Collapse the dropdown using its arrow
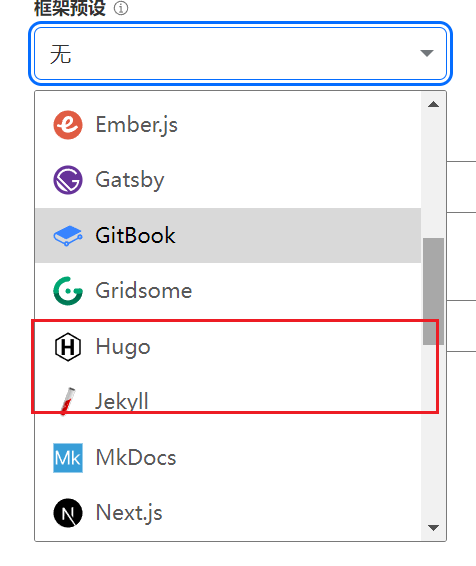Screen dimensions: 476x566 (427, 53)
